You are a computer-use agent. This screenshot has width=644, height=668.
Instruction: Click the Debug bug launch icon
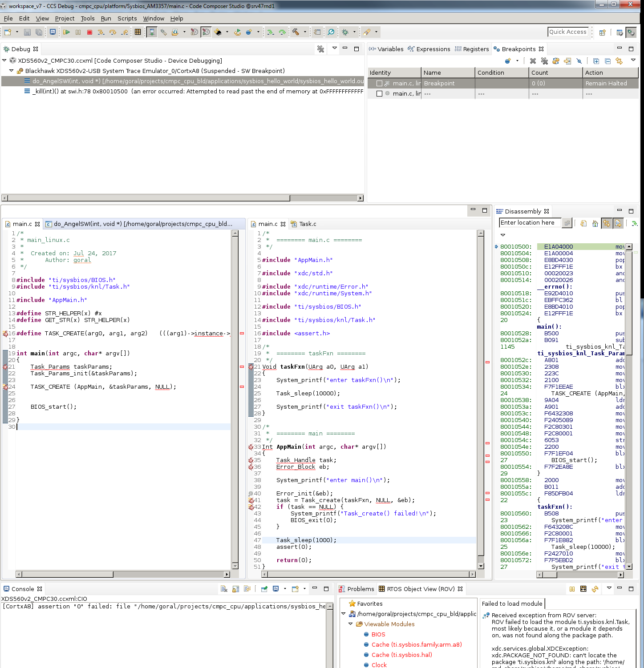(345, 32)
